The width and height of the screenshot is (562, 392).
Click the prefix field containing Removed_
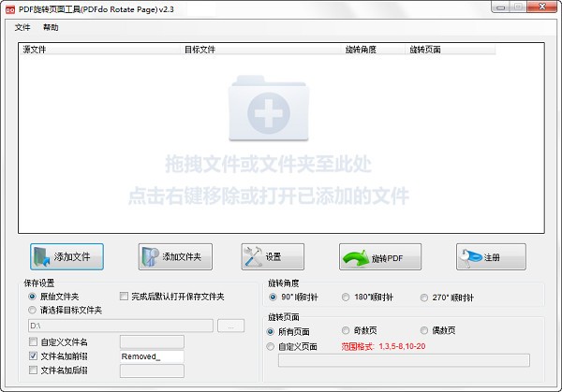pyautogui.click(x=152, y=356)
